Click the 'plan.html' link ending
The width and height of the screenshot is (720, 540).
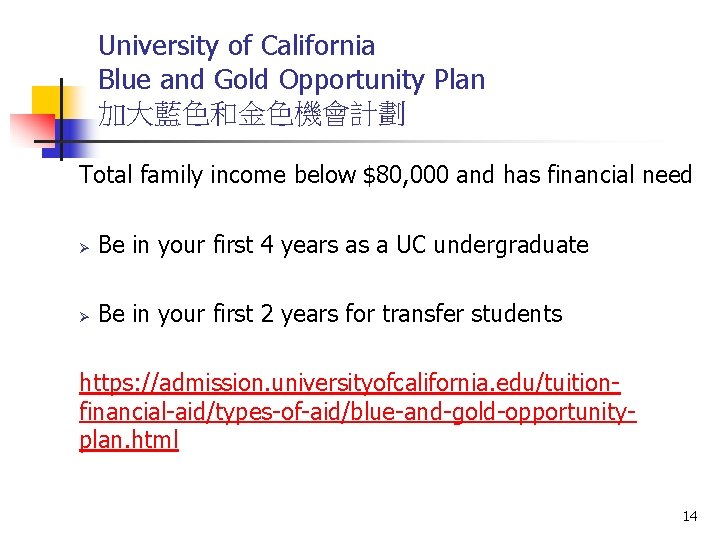[129, 440]
